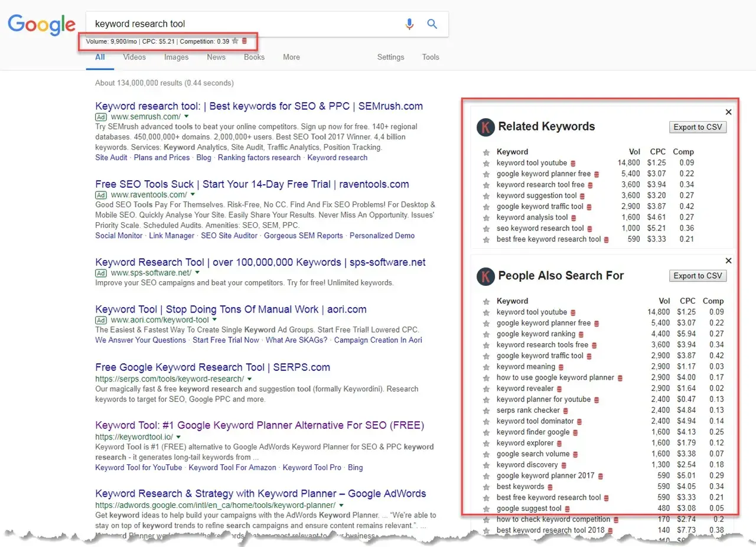The height and width of the screenshot is (547, 756).
Task: Sort by the Vol column in Related Keywords
Action: (634, 152)
